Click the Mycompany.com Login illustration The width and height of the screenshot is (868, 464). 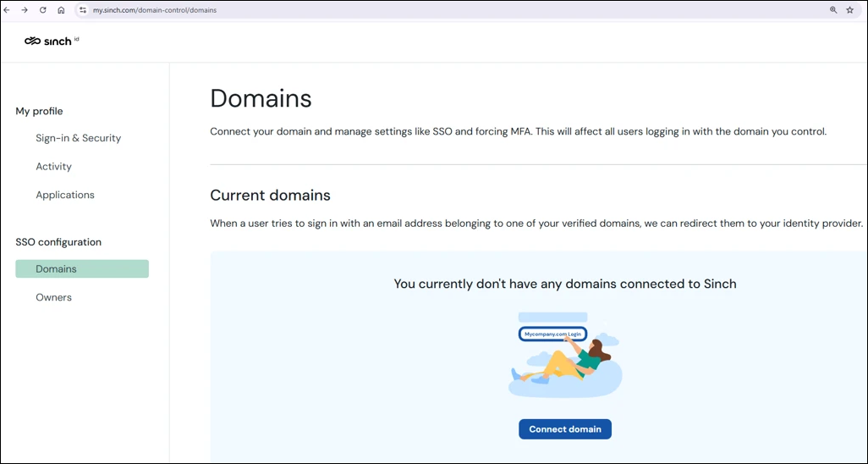pyautogui.click(x=564, y=355)
